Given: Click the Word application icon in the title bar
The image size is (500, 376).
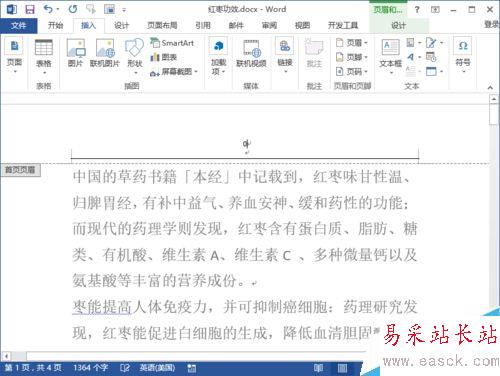Looking at the screenshot, I should tap(12, 9).
